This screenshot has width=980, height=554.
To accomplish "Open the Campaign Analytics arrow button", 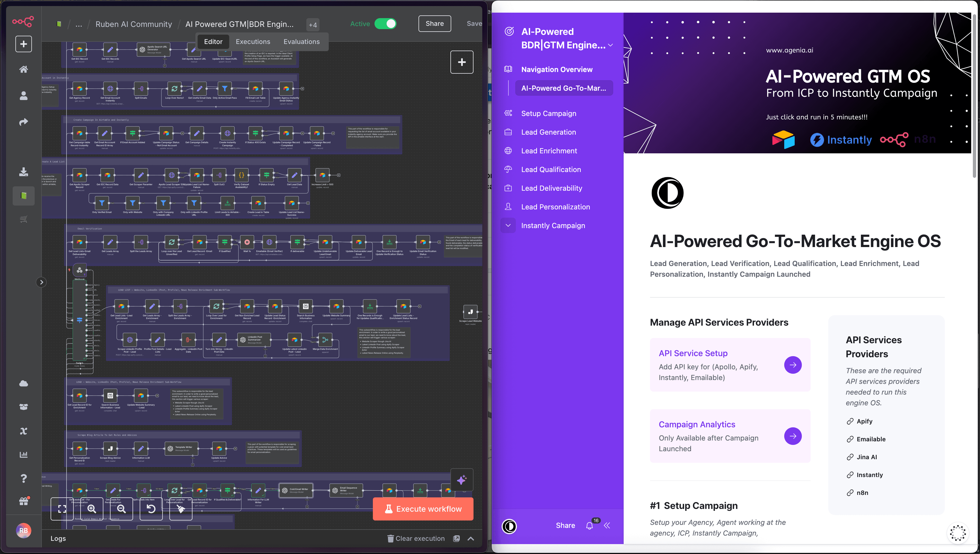I will pyautogui.click(x=793, y=436).
